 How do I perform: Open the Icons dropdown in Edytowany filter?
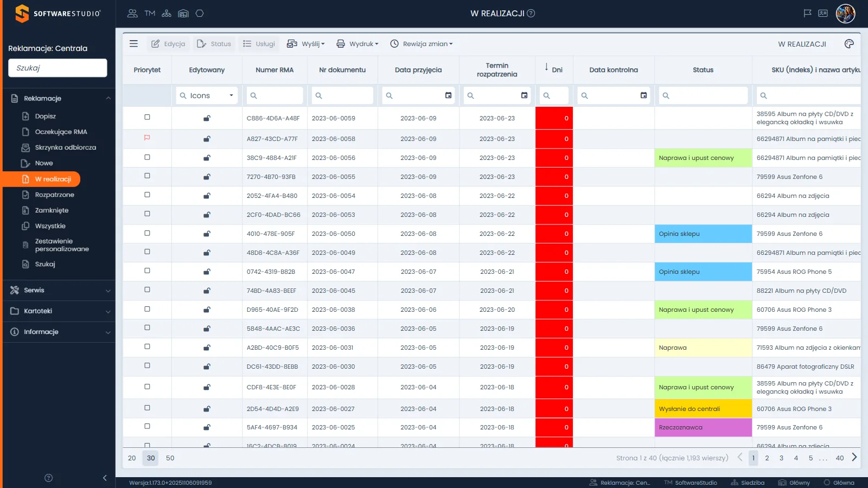[x=207, y=95]
